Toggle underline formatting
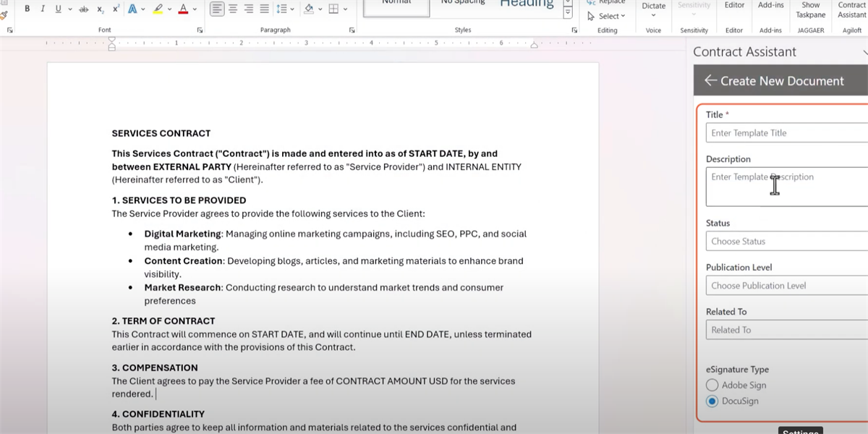The height and width of the screenshot is (434, 868). (58, 9)
